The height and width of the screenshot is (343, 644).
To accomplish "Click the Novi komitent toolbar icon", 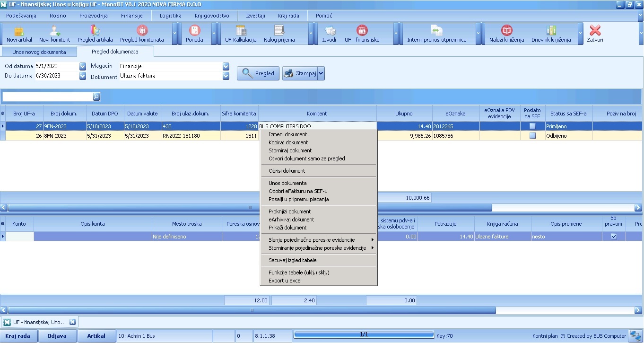I will point(55,34).
